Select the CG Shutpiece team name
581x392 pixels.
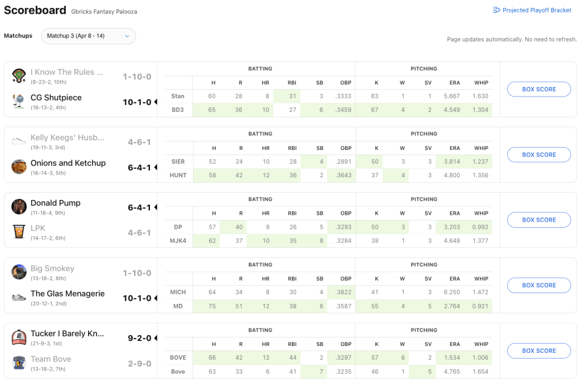click(x=56, y=98)
